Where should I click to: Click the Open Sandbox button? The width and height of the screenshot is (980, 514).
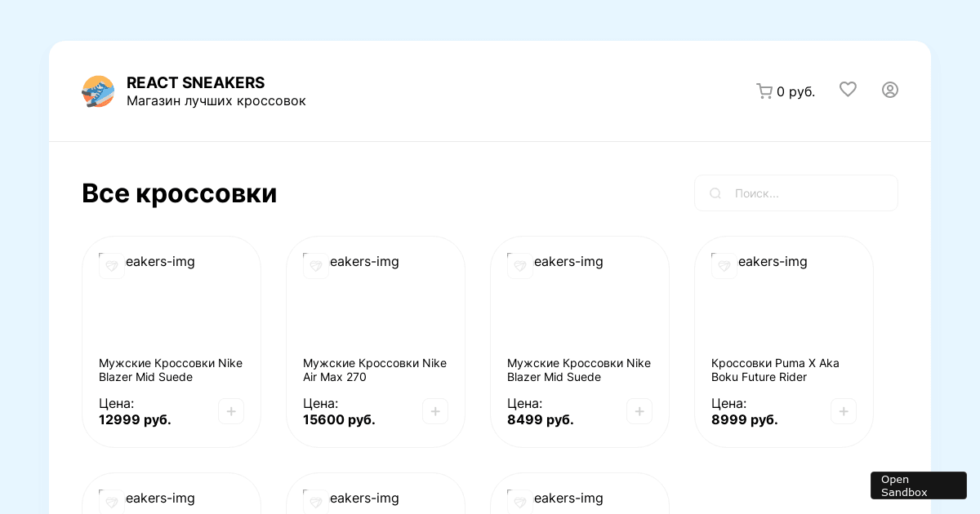click(x=919, y=485)
